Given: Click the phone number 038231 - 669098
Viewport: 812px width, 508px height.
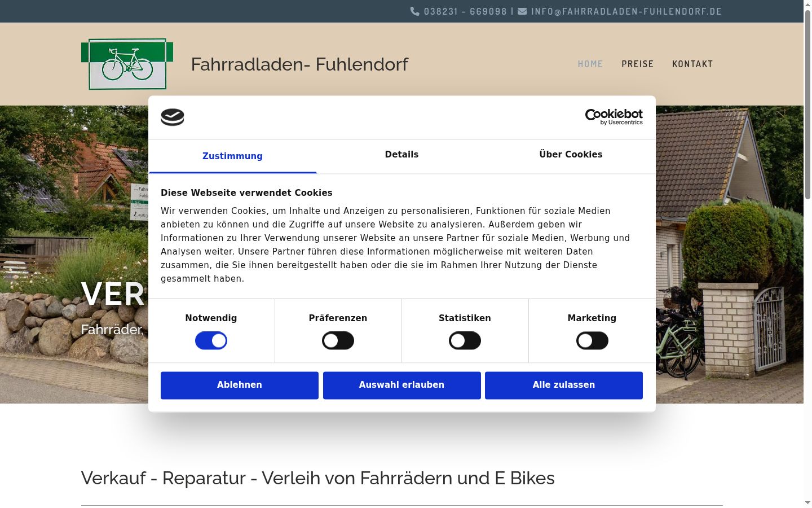Looking at the screenshot, I should 466,11.
